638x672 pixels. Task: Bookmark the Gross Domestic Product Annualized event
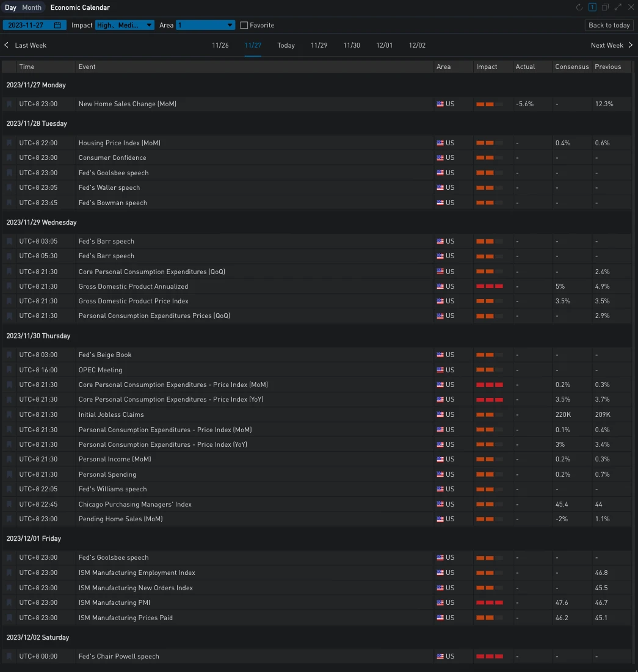[9, 286]
